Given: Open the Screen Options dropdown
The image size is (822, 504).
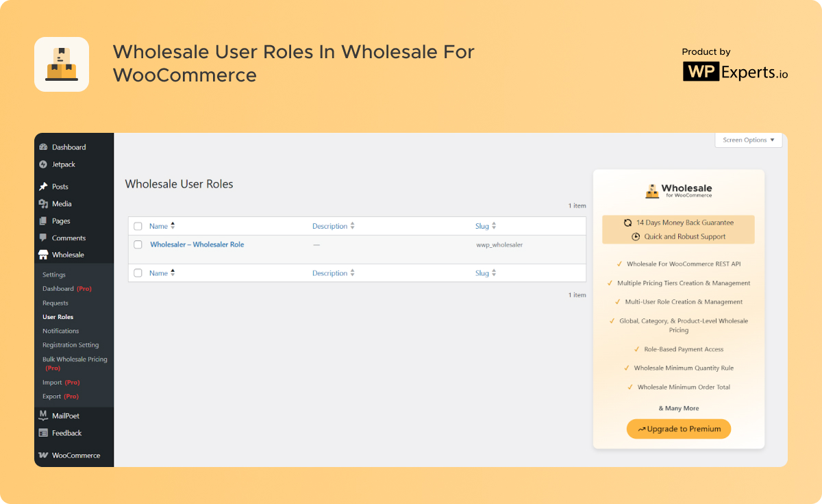Looking at the screenshot, I should pos(749,140).
